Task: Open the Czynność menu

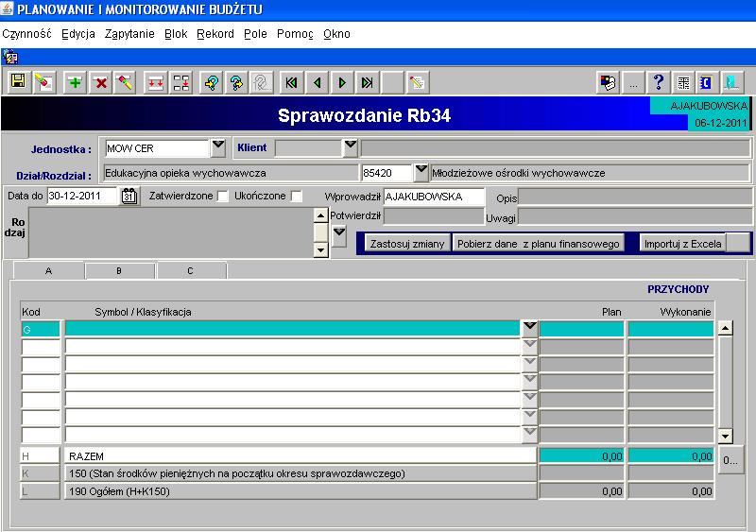Action: [26, 34]
